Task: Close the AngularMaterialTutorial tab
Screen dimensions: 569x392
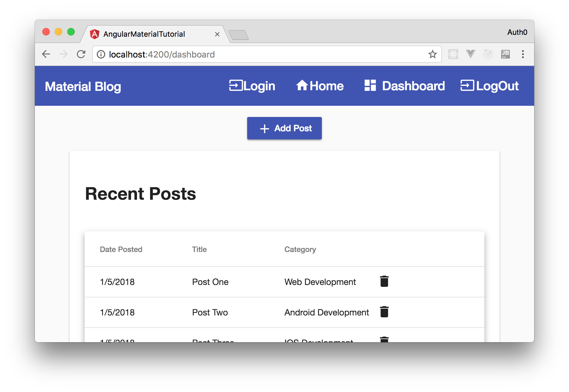Action: point(217,34)
